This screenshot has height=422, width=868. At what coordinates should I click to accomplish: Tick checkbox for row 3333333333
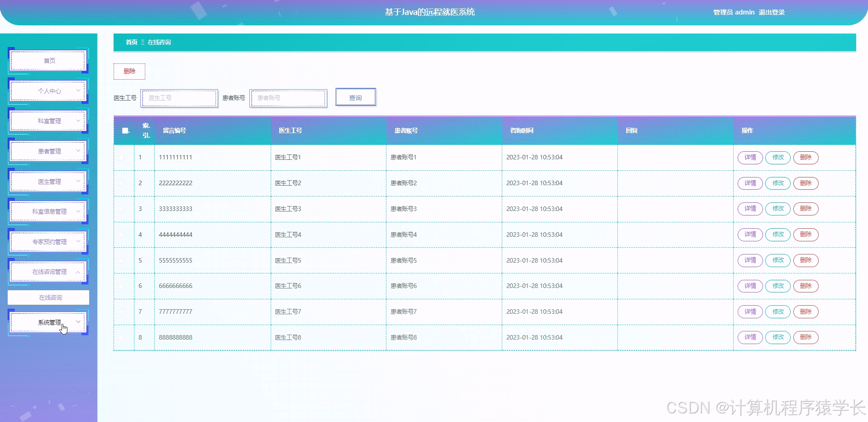tap(121, 209)
